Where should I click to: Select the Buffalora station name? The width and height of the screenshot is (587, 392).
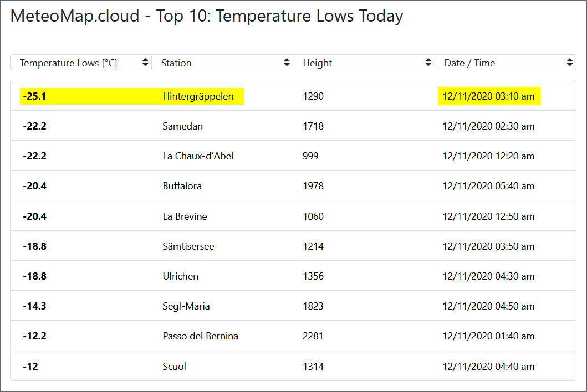pos(182,186)
